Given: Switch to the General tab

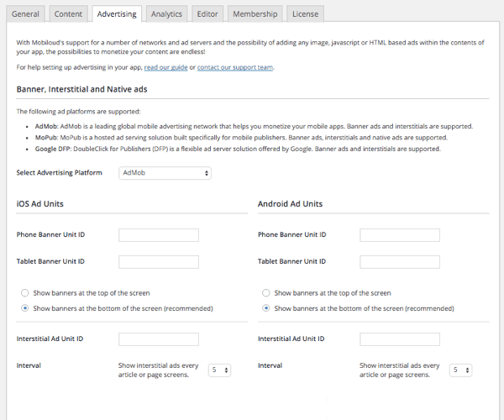Looking at the screenshot, I should point(25,14).
